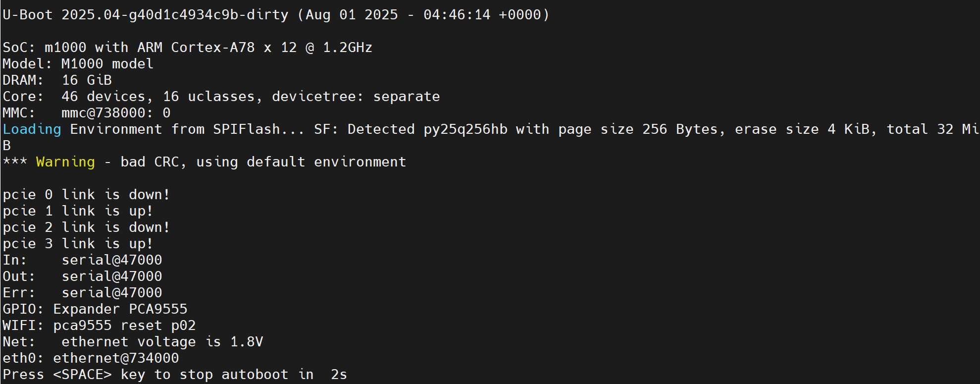Click the SoC m1000 Cortex-A78 line

[x=187, y=48]
